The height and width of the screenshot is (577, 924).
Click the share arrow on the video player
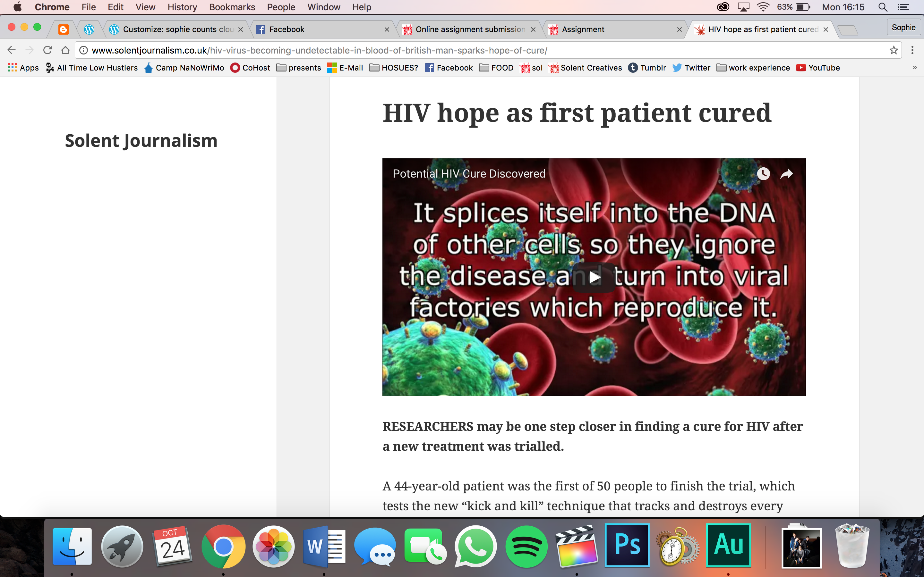786,174
